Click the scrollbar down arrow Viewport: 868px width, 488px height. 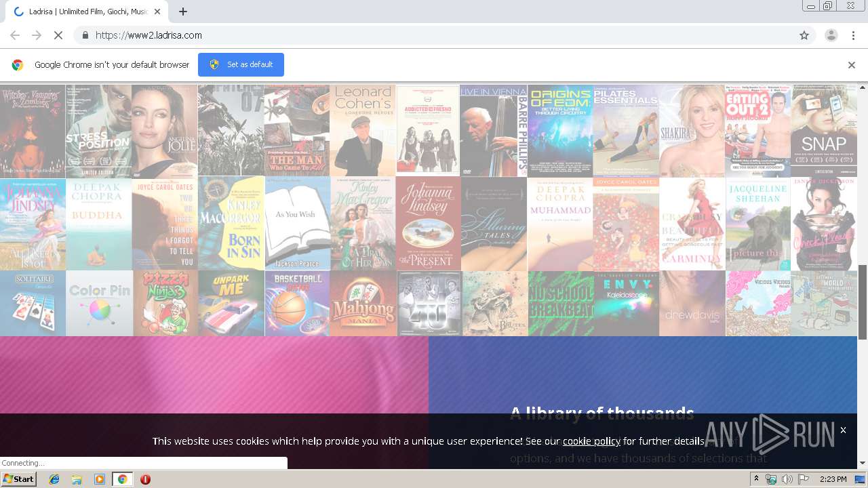[x=863, y=463]
